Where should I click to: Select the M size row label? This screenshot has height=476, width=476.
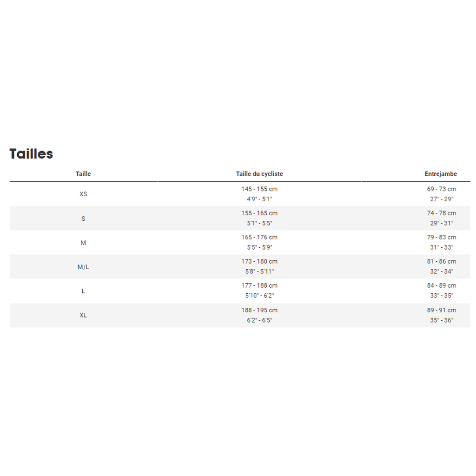coord(83,243)
